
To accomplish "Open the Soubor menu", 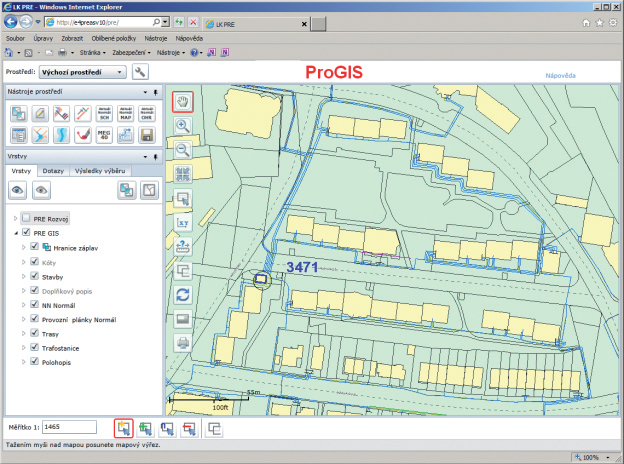I will [15, 39].
